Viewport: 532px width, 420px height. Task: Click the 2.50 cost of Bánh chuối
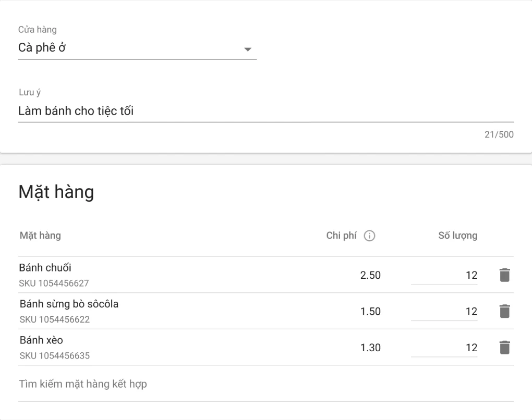point(370,275)
